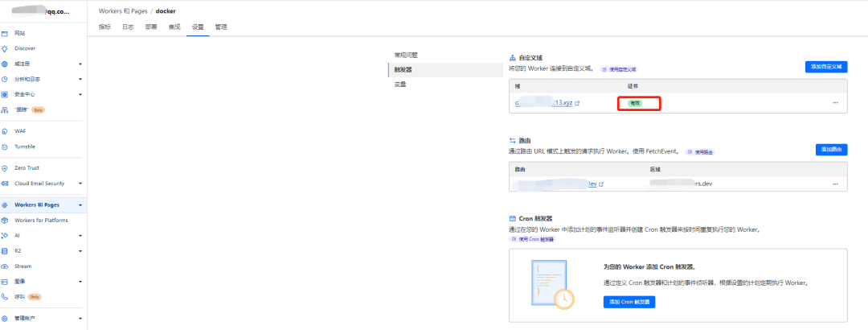Click the Turnstile refresh-style icon
Viewport: 868px width, 330px height.
[x=5, y=147]
